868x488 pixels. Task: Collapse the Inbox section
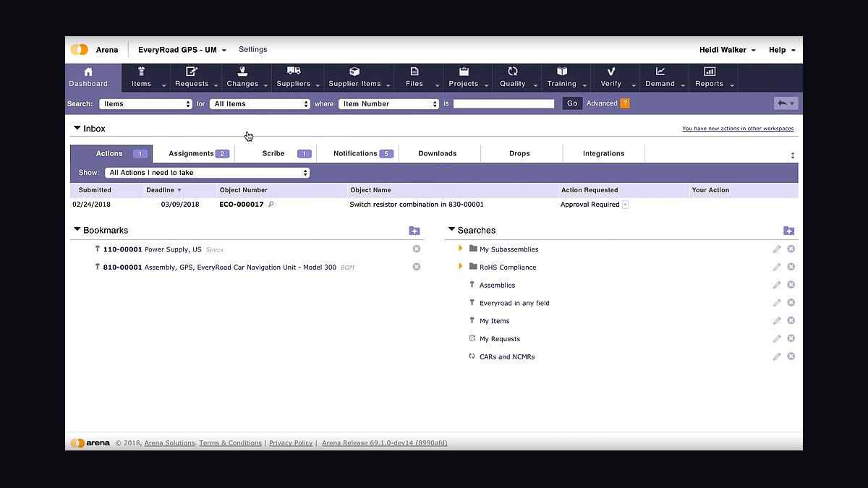[x=77, y=129]
